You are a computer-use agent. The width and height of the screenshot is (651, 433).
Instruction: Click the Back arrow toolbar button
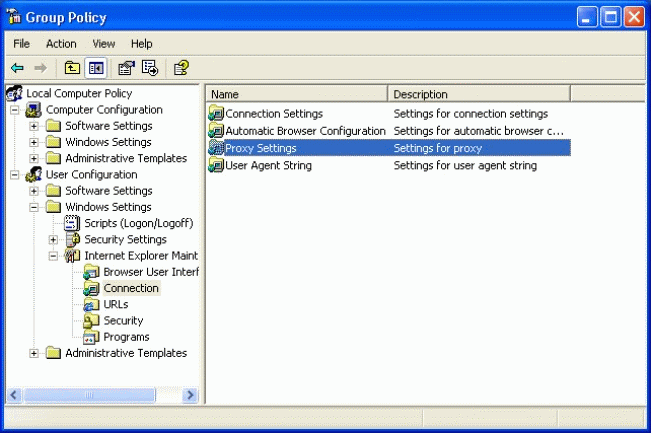pyautogui.click(x=17, y=68)
